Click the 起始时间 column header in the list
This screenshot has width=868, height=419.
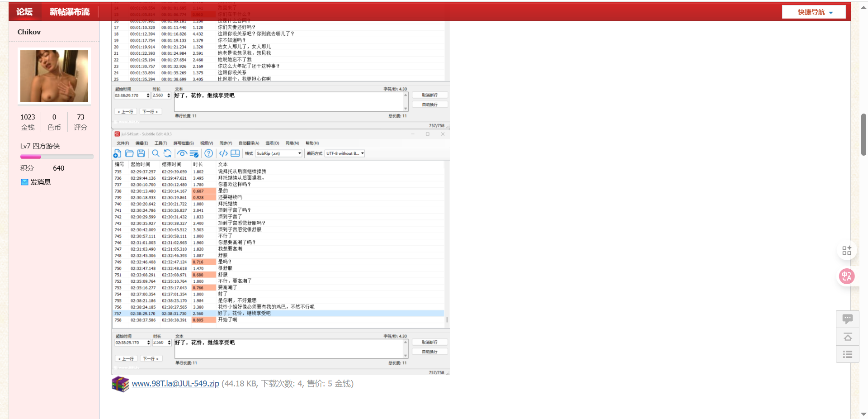point(140,164)
